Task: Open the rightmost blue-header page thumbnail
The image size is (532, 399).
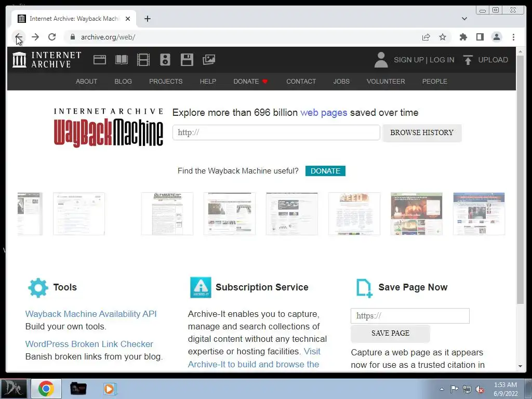Action: pyautogui.click(x=478, y=214)
